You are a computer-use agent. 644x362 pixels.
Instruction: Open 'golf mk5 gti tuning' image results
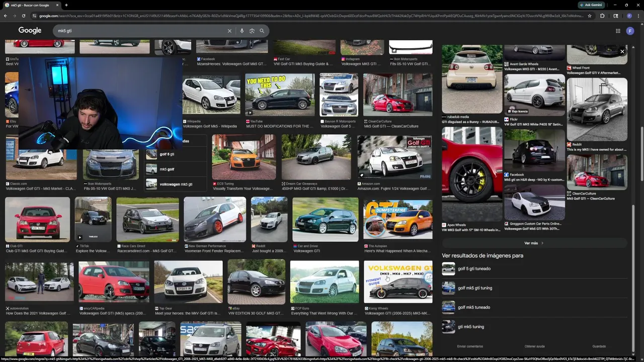pyautogui.click(x=534, y=288)
